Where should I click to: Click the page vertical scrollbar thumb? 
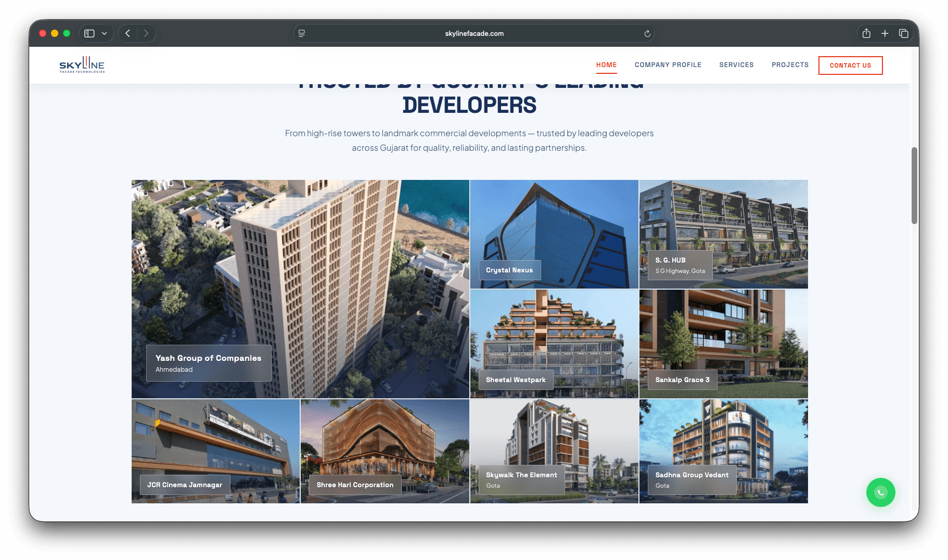[x=914, y=186]
